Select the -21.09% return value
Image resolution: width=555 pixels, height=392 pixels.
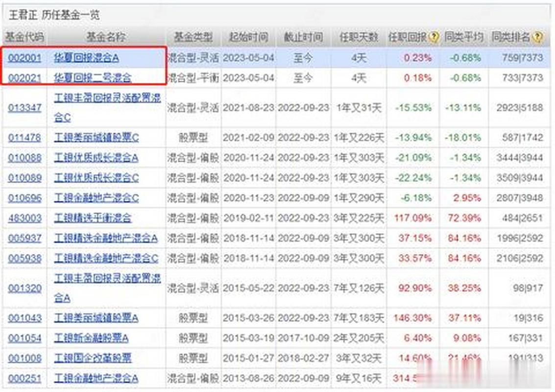pyautogui.click(x=413, y=158)
